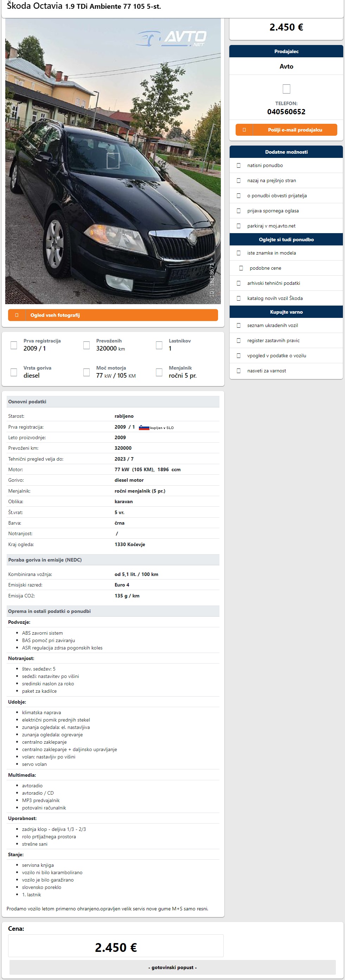Open 'prijava spornega oglasa' link

(273, 211)
